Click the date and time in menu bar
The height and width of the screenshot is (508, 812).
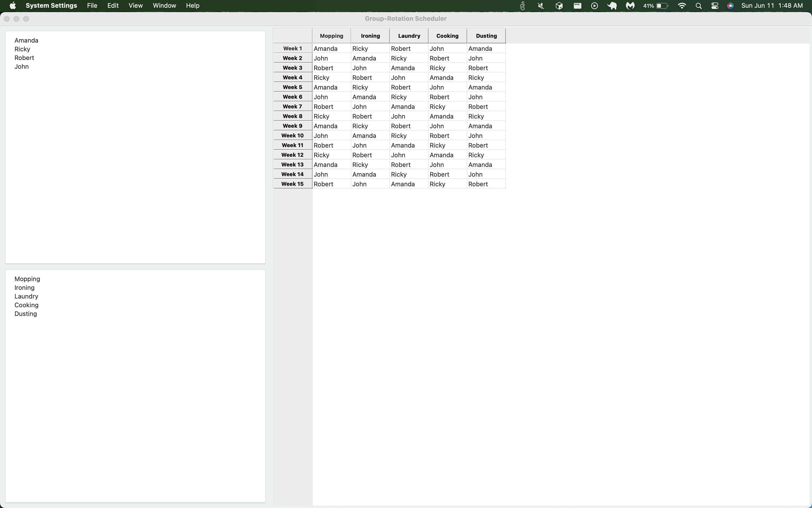772,6
